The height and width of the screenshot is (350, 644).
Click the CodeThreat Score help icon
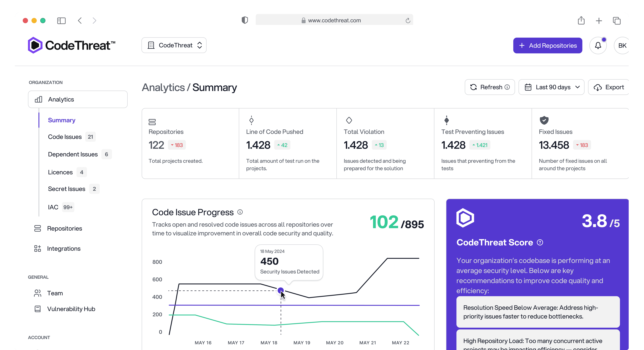point(540,242)
